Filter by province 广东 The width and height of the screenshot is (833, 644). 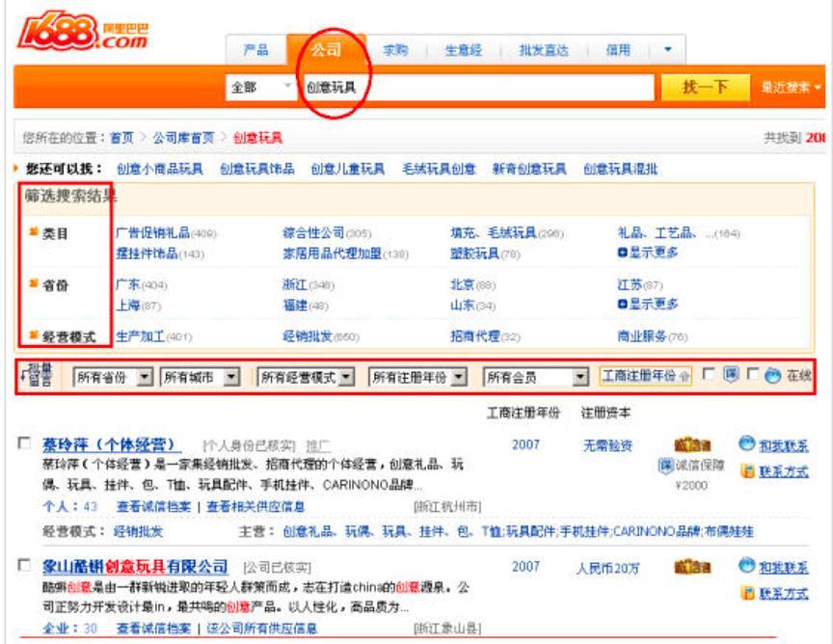click(x=128, y=284)
